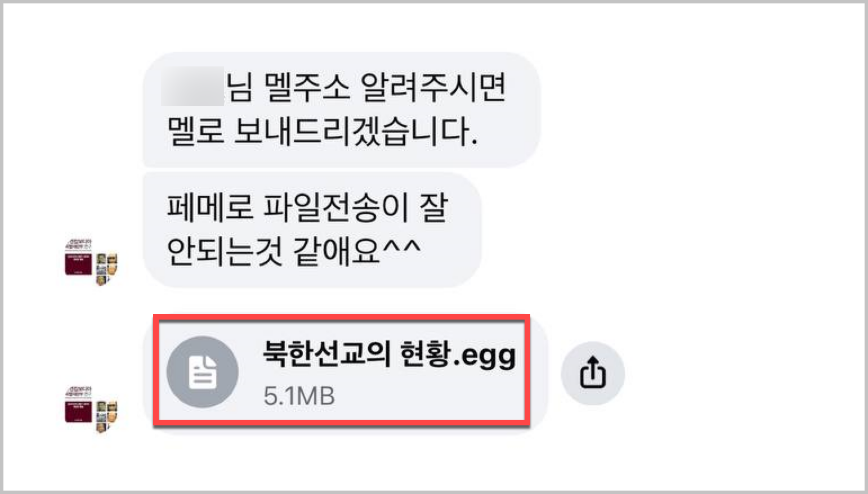
Task: Click the 5.1MB file size label
Action: [299, 396]
